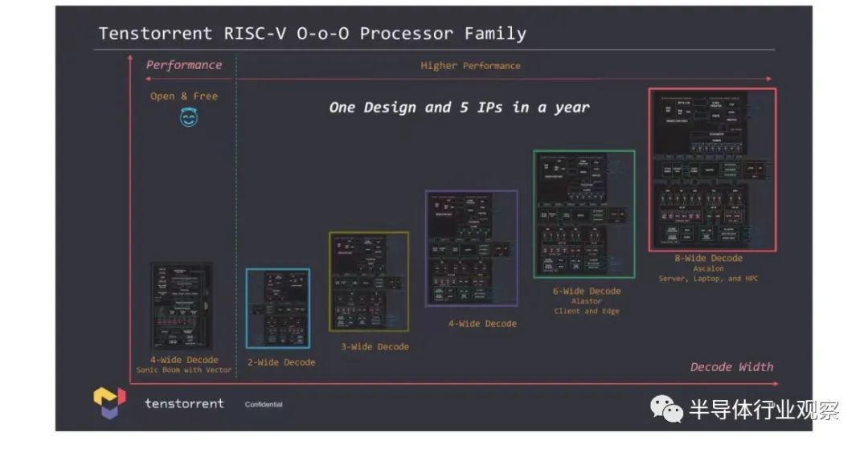Click the 'Decode Width' axis label
The height and width of the screenshot is (449, 868).
coord(732,367)
